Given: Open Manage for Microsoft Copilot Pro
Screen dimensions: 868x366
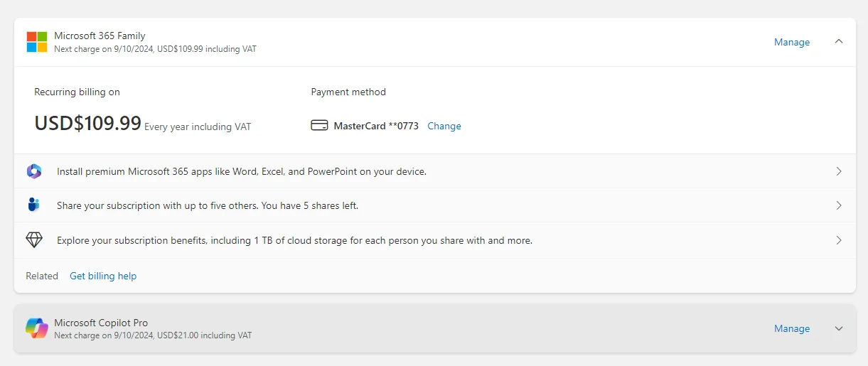Looking at the screenshot, I should coord(792,328).
